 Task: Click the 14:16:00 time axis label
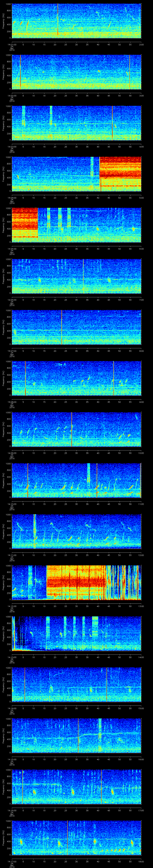coord(12,810)
